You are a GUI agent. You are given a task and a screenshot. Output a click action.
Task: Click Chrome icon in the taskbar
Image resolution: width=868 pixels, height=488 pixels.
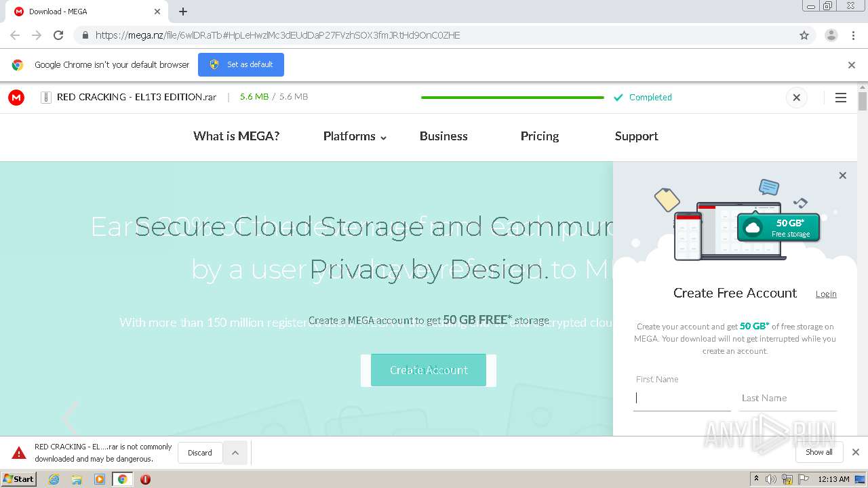coord(123,479)
